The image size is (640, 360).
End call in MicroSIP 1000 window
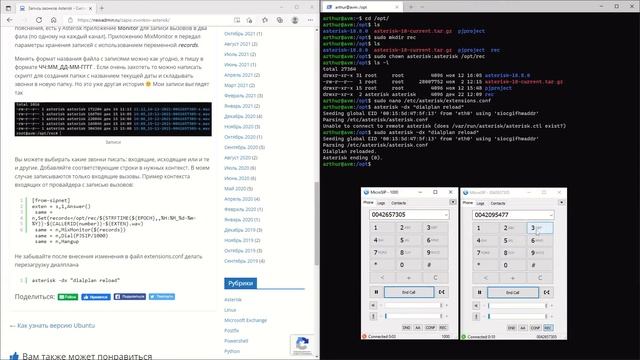(x=409, y=292)
